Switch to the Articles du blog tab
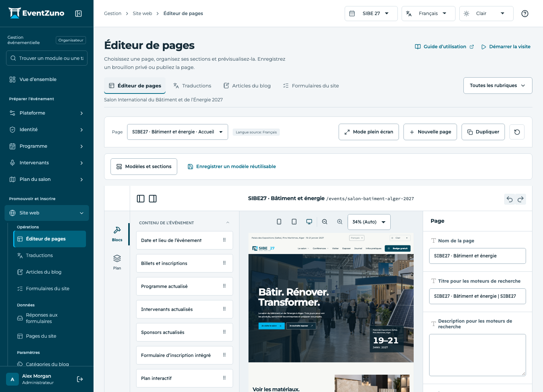The height and width of the screenshot is (392, 543). point(247,86)
